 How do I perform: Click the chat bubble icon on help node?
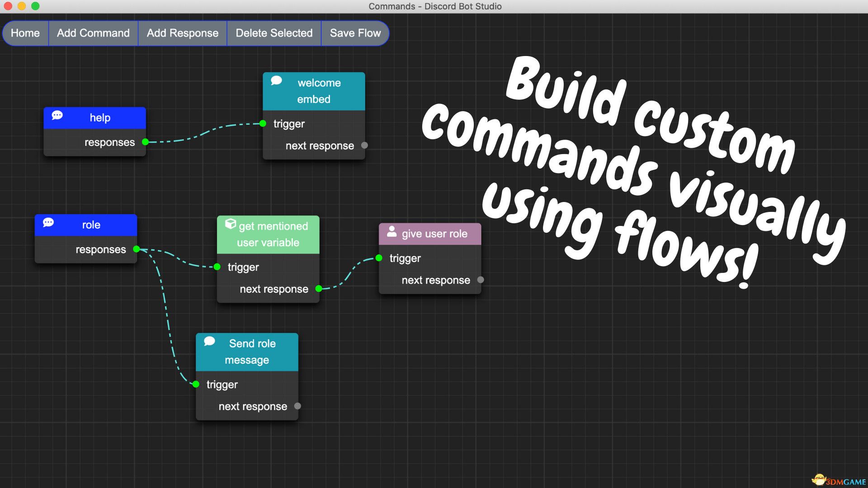(58, 117)
